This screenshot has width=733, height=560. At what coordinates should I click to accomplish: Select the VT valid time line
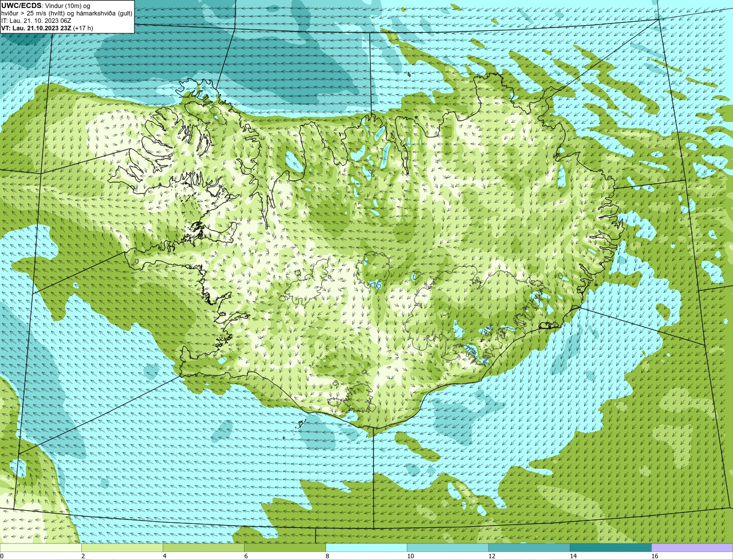(47, 28)
